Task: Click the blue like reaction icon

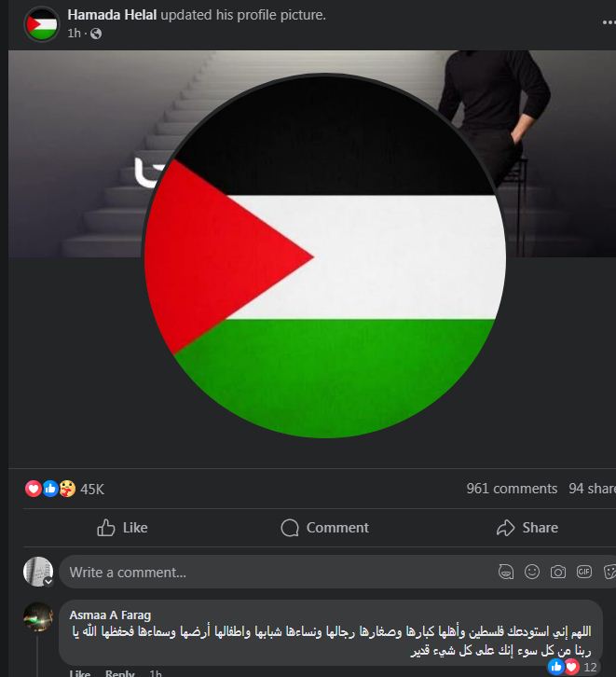Action: pyautogui.click(x=50, y=489)
